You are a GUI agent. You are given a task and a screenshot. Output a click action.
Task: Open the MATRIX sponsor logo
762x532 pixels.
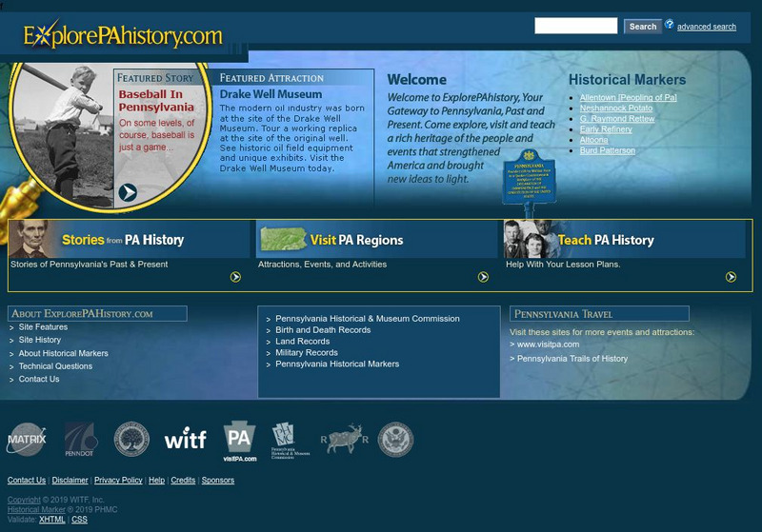pos(27,440)
